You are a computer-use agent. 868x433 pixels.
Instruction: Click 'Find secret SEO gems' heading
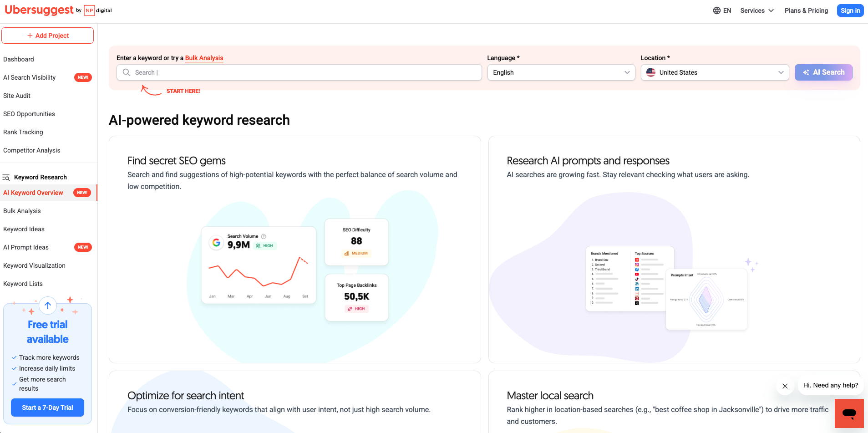point(177,161)
